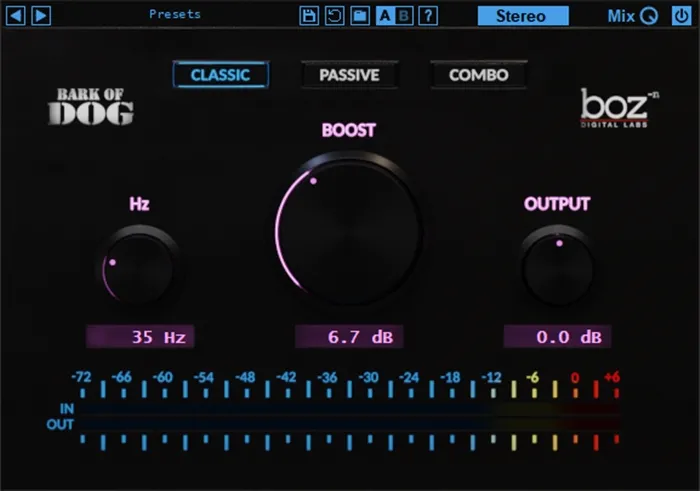The height and width of the screenshot is (491, 700).
Task: Click the undo/revert arrow icon
Action: [335, 16]
